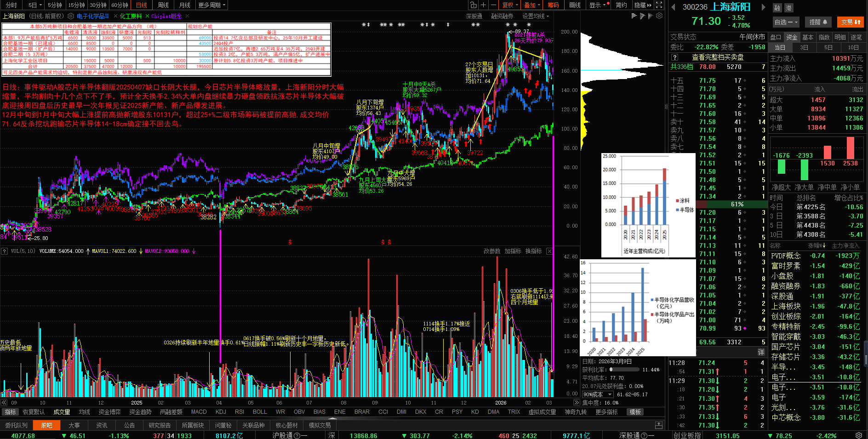The image size is (868, 439).
Task: Click the orange 交易 trade button
Action: pyautogui.click(x=851, y=22)
